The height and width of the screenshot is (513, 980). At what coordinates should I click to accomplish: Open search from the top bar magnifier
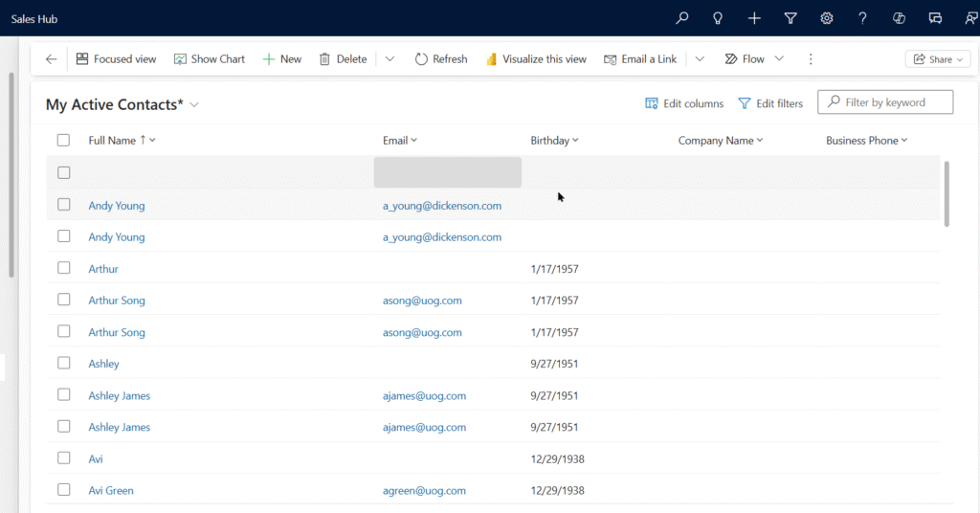tap(681, 18)
